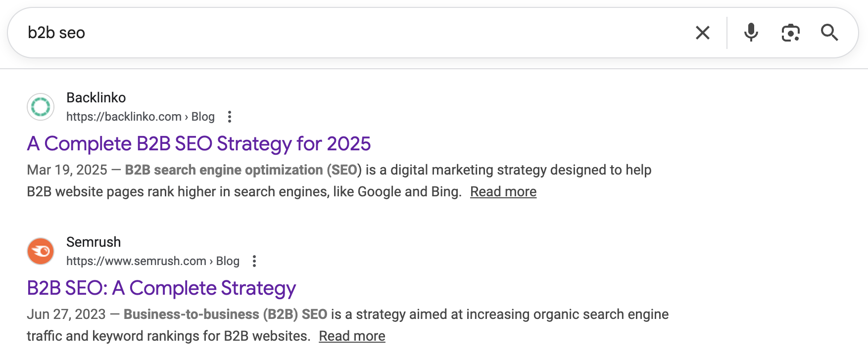The width and height of the screenshot is (868, 359).
Task: Click the Semrush orange favicon
Action: 41,251
